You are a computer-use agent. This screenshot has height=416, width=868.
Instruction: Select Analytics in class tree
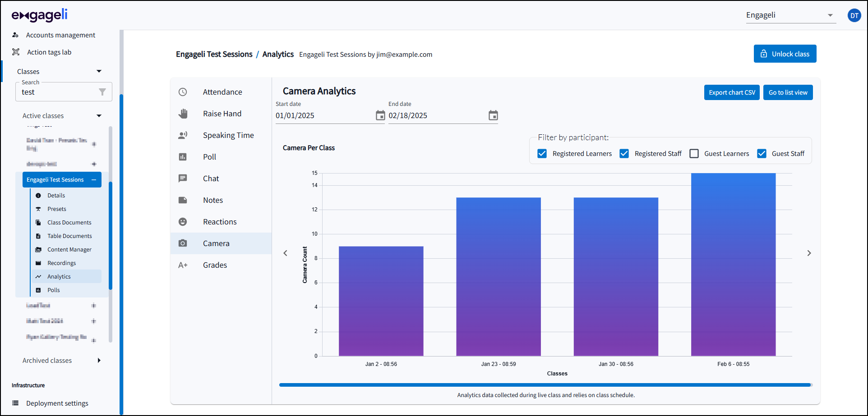[66, 277]
